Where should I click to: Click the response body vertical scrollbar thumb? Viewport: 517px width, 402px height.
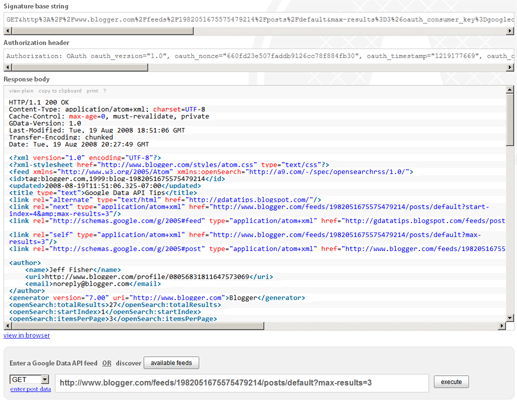[510, 120]
